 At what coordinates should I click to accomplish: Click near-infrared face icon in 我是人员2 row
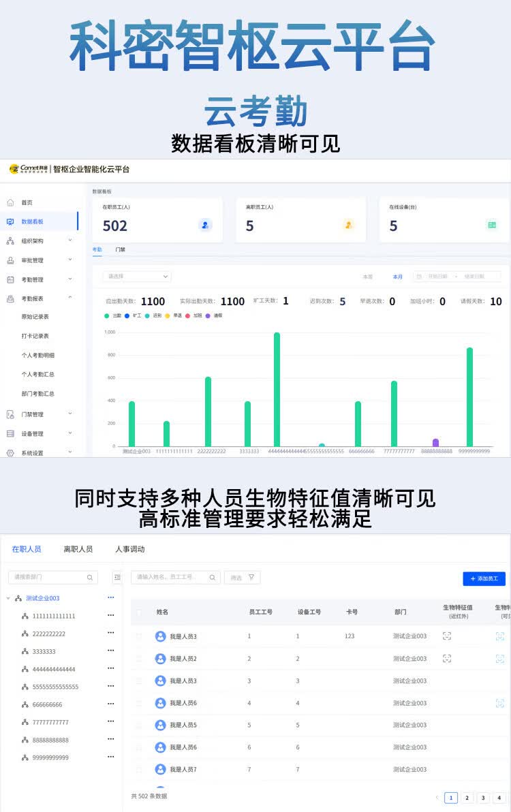[447, 658]
